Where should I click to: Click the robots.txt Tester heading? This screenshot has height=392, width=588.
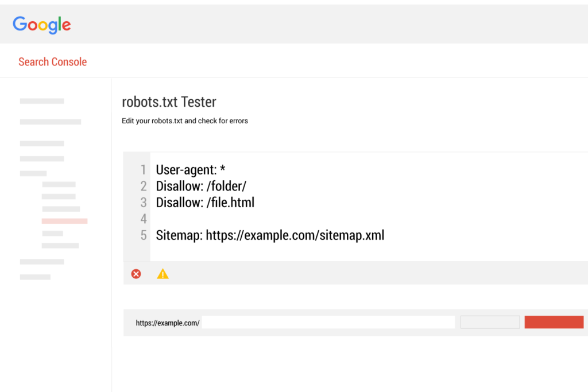tap(168, 102)
